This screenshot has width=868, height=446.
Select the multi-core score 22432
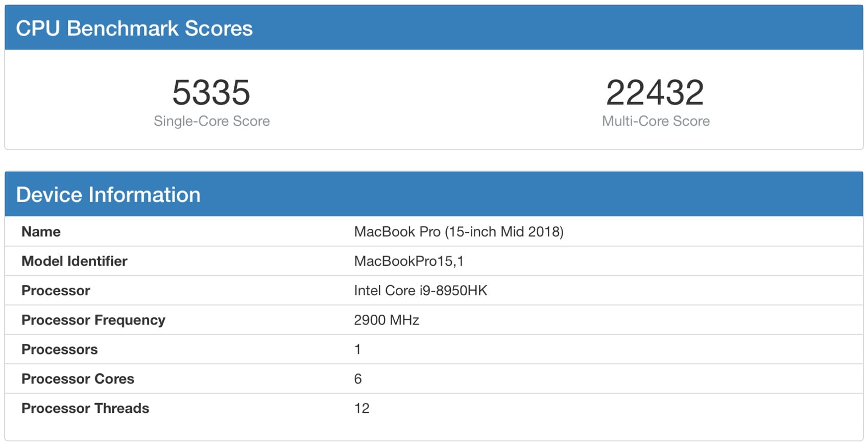655,92
